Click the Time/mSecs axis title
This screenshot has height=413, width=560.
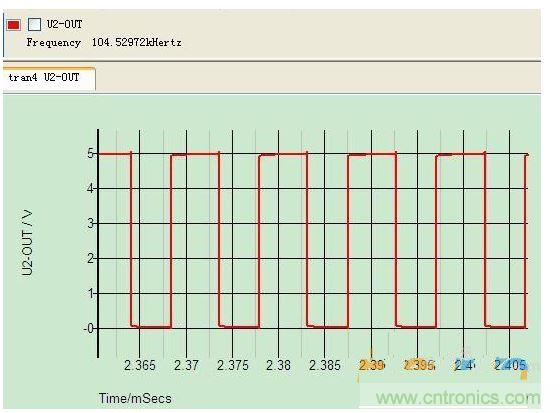135,398
